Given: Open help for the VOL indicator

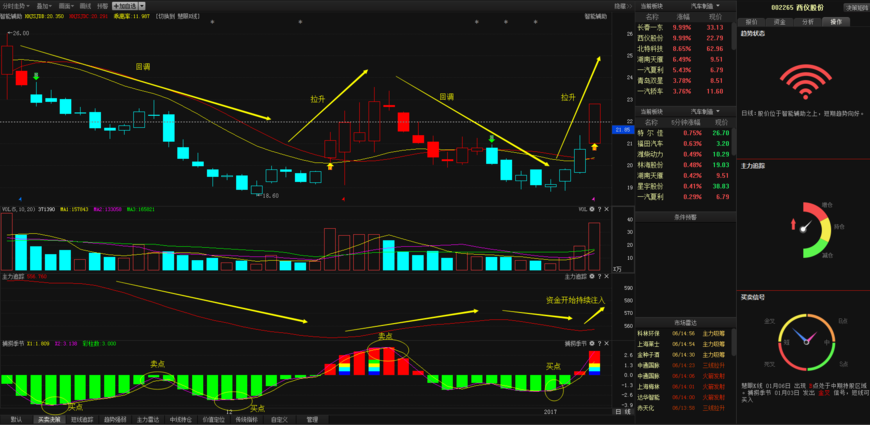Looking at the screenshot, I should [x=599, y=209].
